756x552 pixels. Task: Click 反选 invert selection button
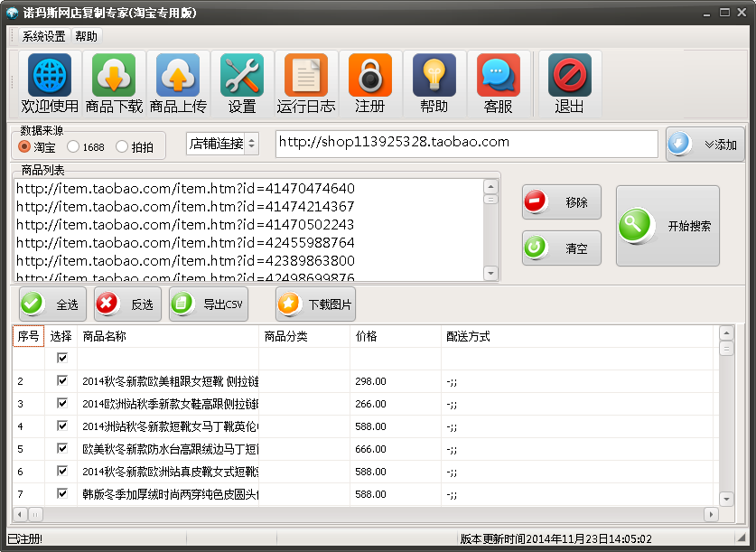[x=127, y=304]
